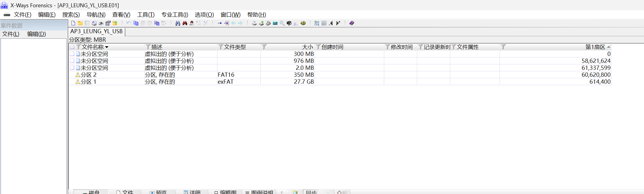Click the red binoculars Find Hex icon

pos(185,23)
